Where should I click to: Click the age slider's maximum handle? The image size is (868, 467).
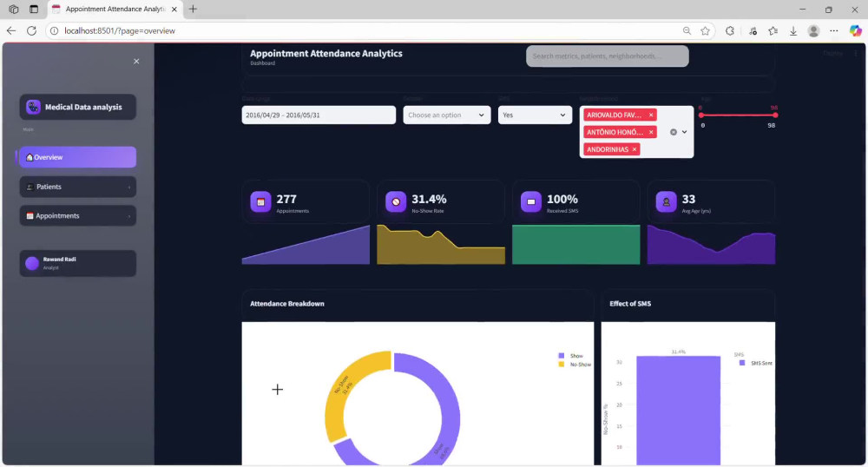pos(775,115)
